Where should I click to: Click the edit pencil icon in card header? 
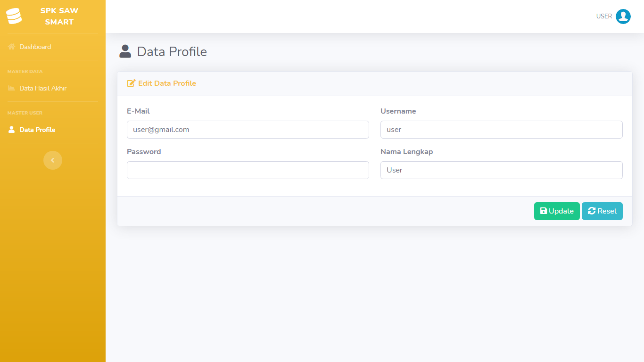(132, 83)
